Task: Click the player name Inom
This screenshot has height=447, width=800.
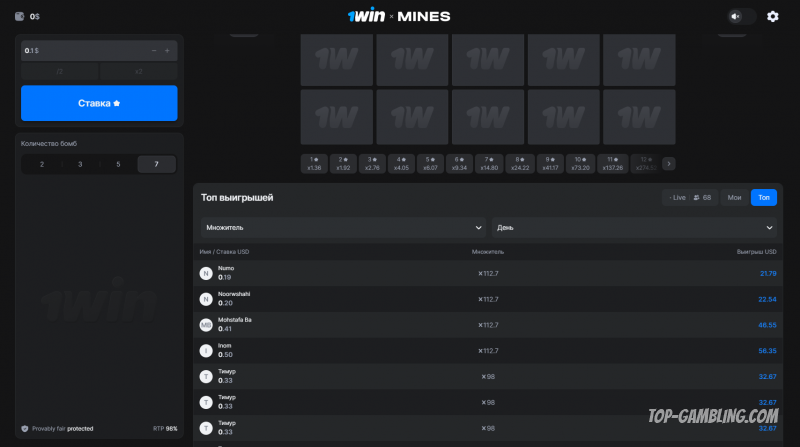Action: click(224, 345)
